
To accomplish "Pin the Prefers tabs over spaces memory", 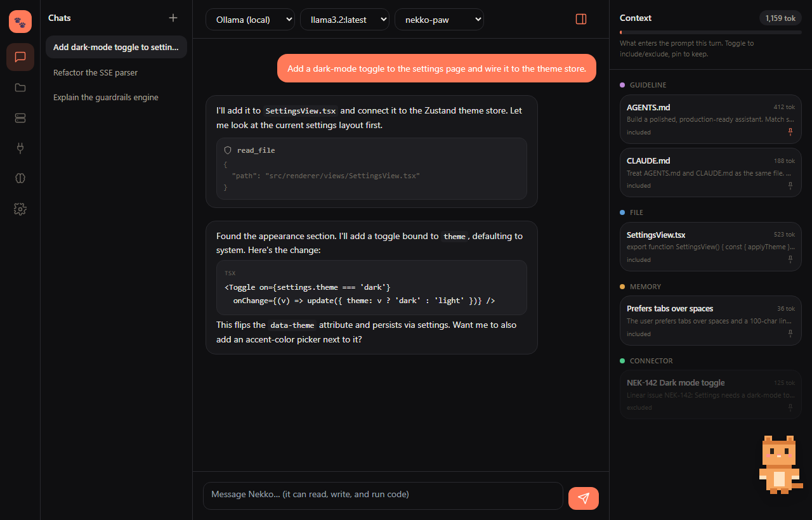I will coord(790,334).
